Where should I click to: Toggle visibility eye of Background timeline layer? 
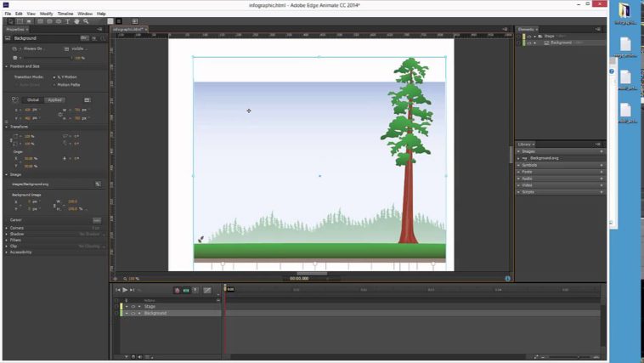coord(133,313)
